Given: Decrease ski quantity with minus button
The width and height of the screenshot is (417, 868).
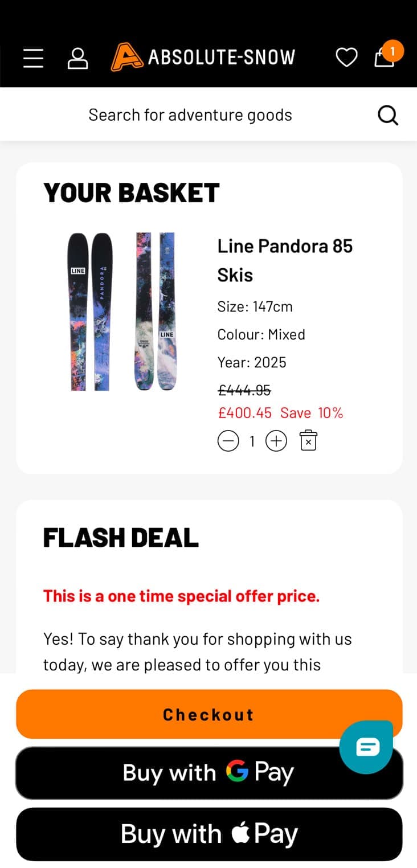Looking at the screenshot, I should coord(228,441).
